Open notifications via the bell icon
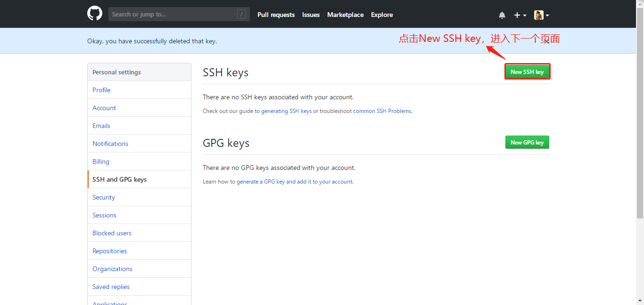 click(x=502, y=15)
